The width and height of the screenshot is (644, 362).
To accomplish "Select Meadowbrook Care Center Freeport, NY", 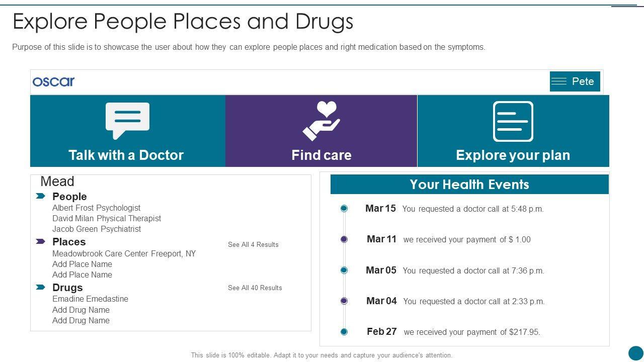I will tap(124, 253).
